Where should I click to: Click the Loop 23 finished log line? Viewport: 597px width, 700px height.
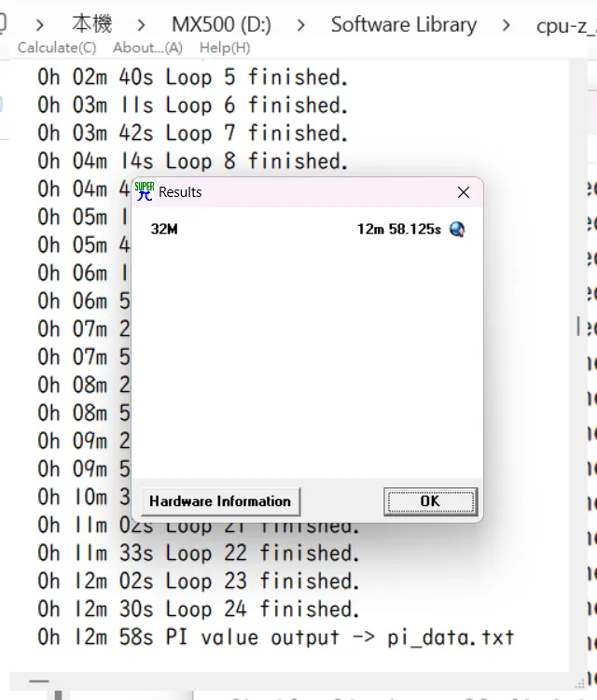click(x=199, y=581)
